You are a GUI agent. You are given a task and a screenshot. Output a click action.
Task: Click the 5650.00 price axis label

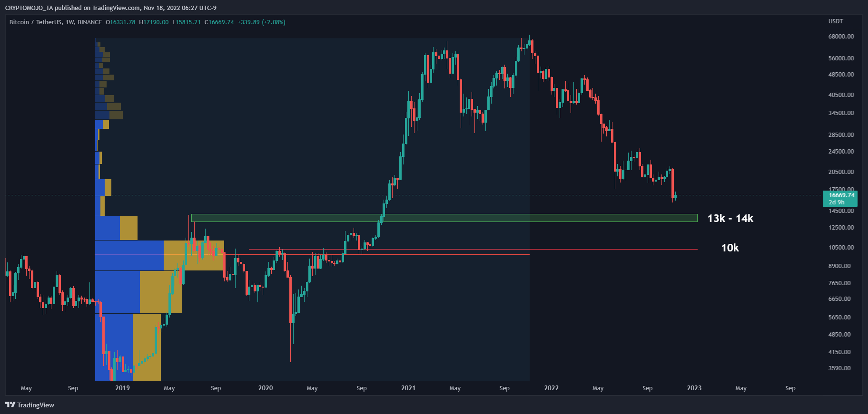[839, 318]
